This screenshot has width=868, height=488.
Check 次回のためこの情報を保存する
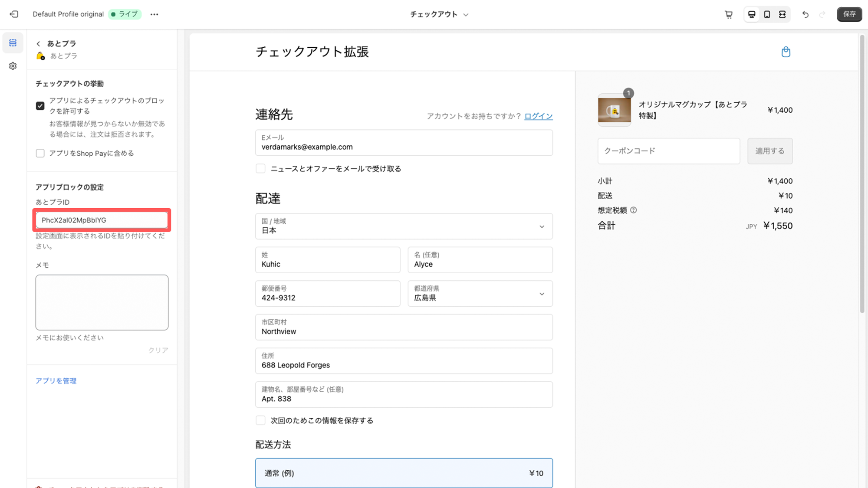click(260, 420)
